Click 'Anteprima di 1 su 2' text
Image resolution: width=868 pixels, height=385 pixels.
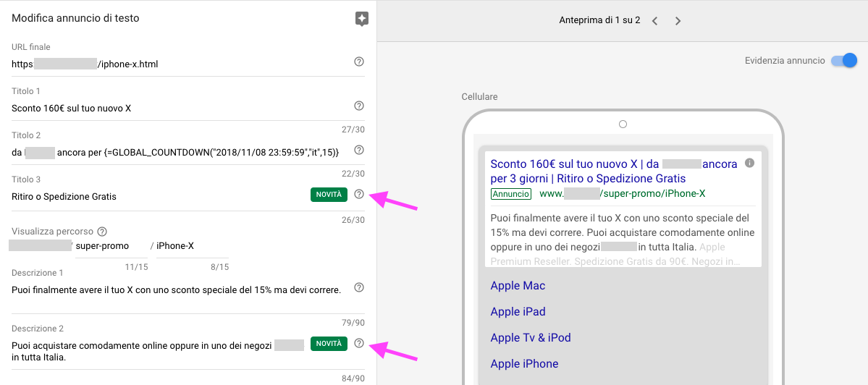pyautogui.click(x=599, y=20)
